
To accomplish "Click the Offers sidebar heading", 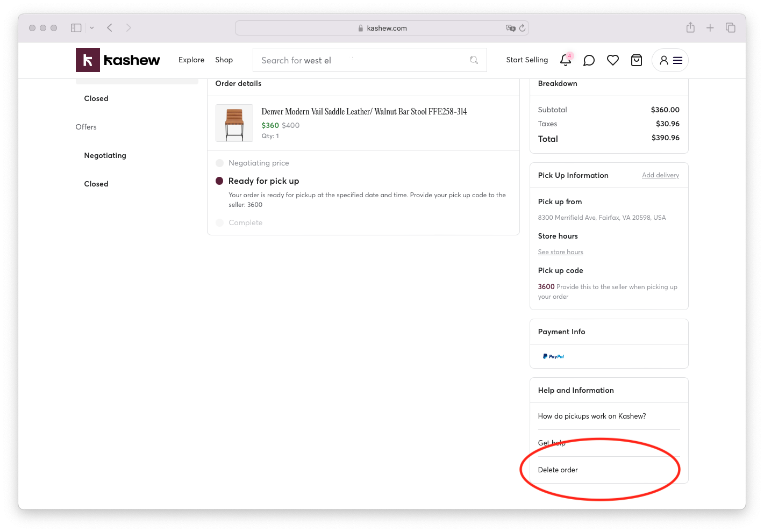I will (x=86, y=127).
